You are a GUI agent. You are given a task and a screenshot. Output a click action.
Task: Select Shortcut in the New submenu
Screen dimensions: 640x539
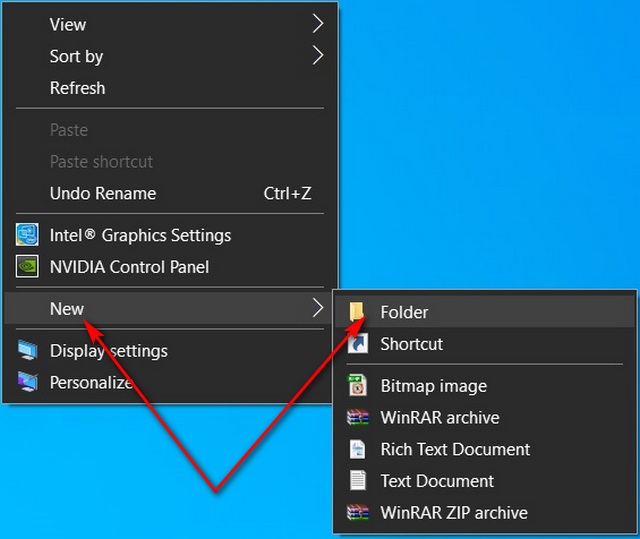[485, 344]
